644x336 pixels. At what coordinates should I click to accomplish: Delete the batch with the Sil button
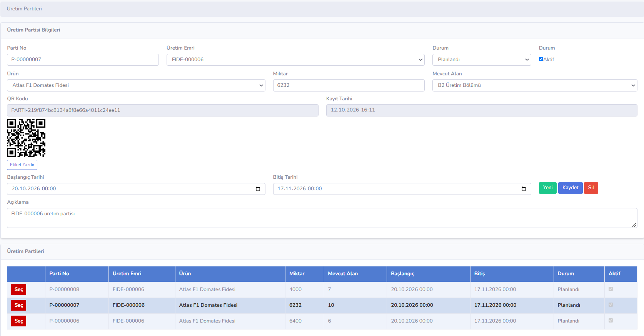click(x=591, y=188)
